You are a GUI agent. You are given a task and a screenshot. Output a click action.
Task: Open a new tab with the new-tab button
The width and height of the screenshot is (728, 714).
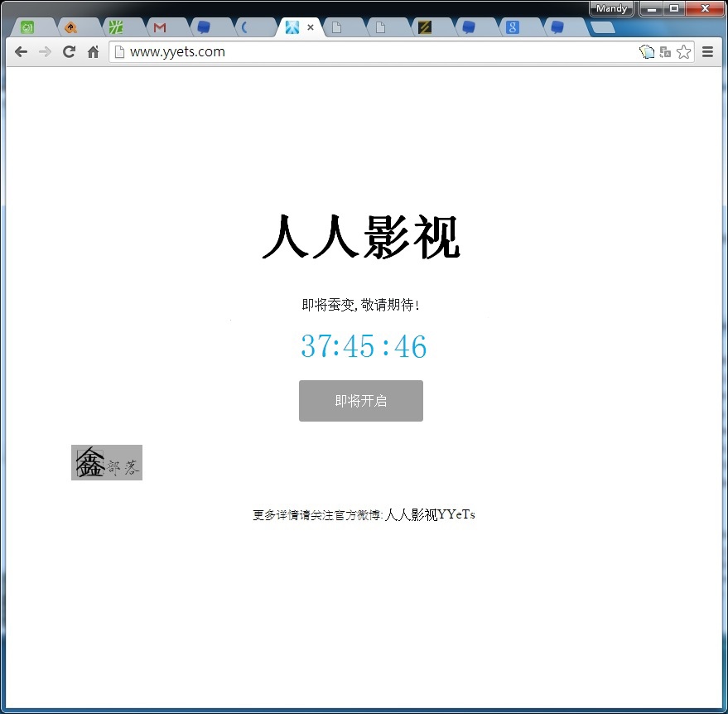pos(603,28)
